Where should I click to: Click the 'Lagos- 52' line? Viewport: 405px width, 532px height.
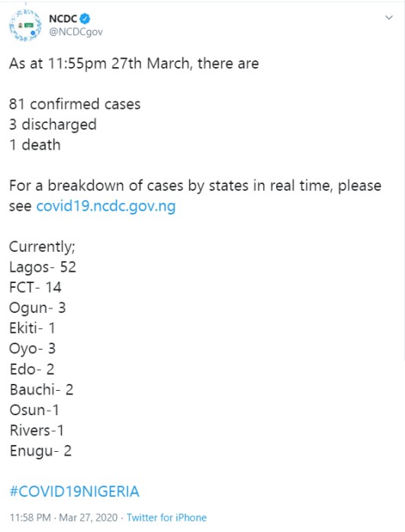click(43, 267)
